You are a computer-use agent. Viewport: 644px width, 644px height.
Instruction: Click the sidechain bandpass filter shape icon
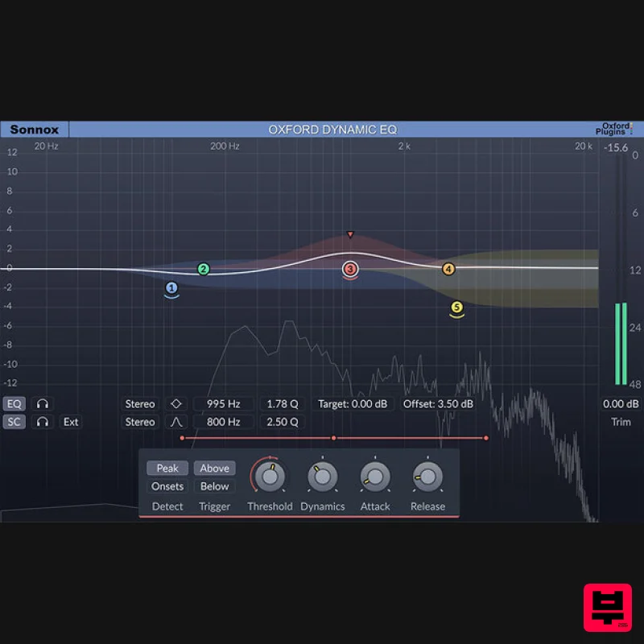pos(176,422)
